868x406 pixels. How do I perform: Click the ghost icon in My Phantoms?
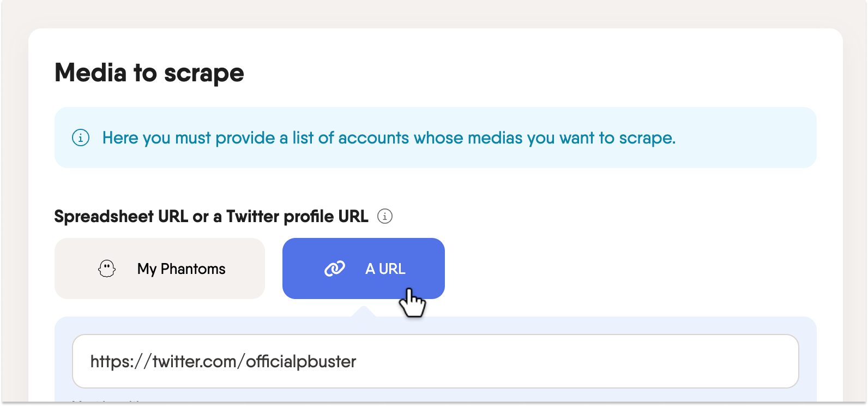pos(107,268)
